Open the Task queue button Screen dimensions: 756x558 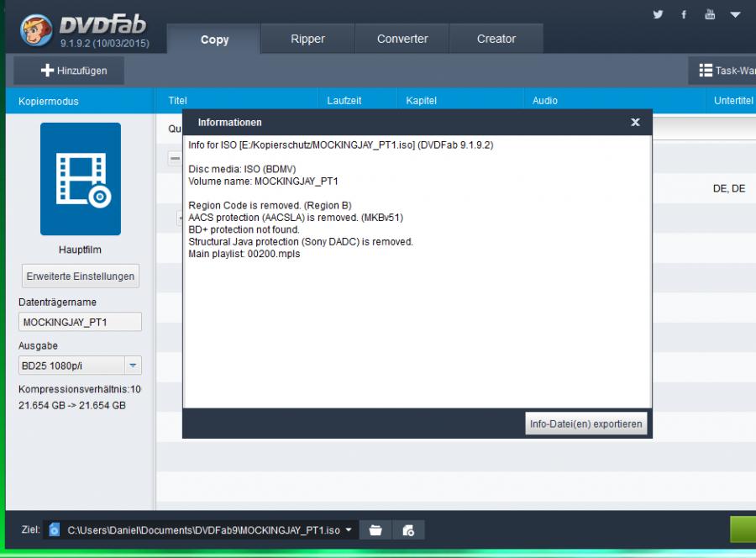click(x=722, y=71)
